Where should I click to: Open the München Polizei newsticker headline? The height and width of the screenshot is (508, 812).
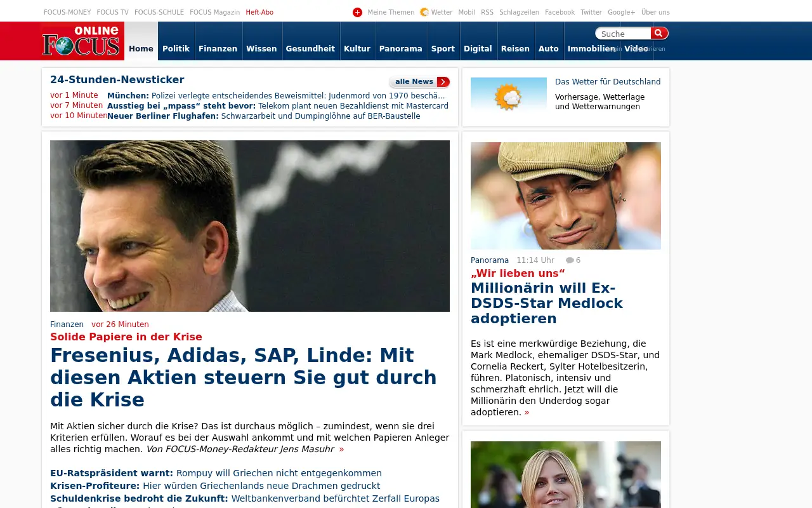click(x=276, y=96)
